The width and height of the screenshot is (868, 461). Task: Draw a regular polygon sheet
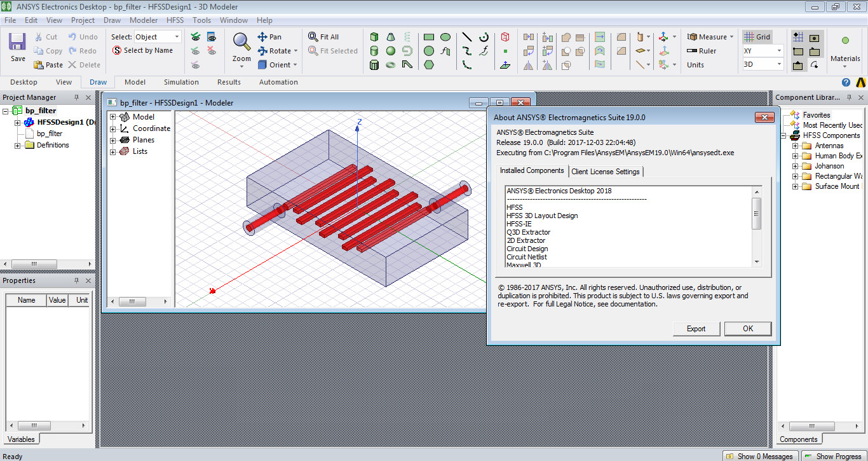[429, 65]
